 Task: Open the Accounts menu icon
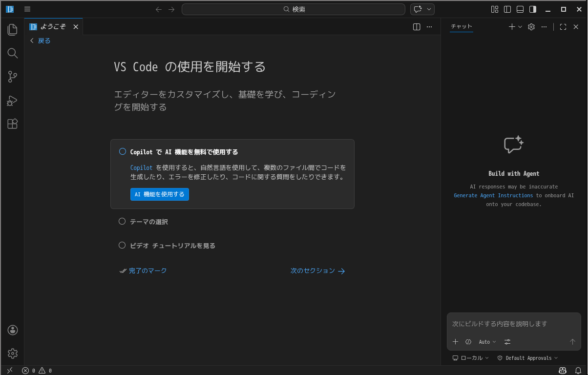click(x=13, y=330)
